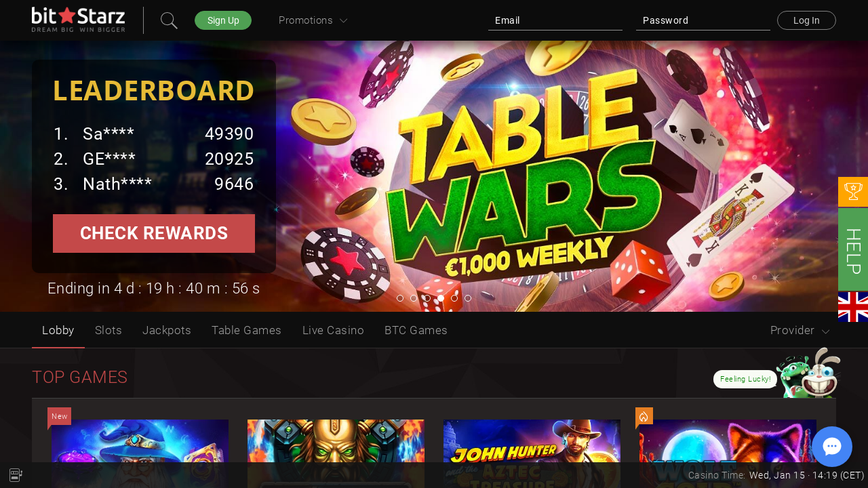This screenshot has width=868, height=488.
Task: Open the search magnifier icon
Action: (169, 20)
